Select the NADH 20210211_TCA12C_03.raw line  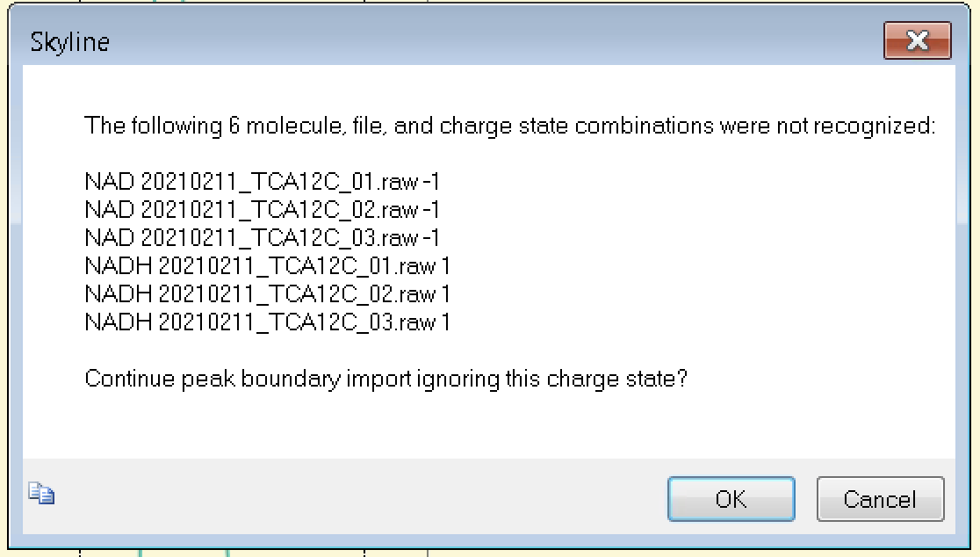click(267, 322)
